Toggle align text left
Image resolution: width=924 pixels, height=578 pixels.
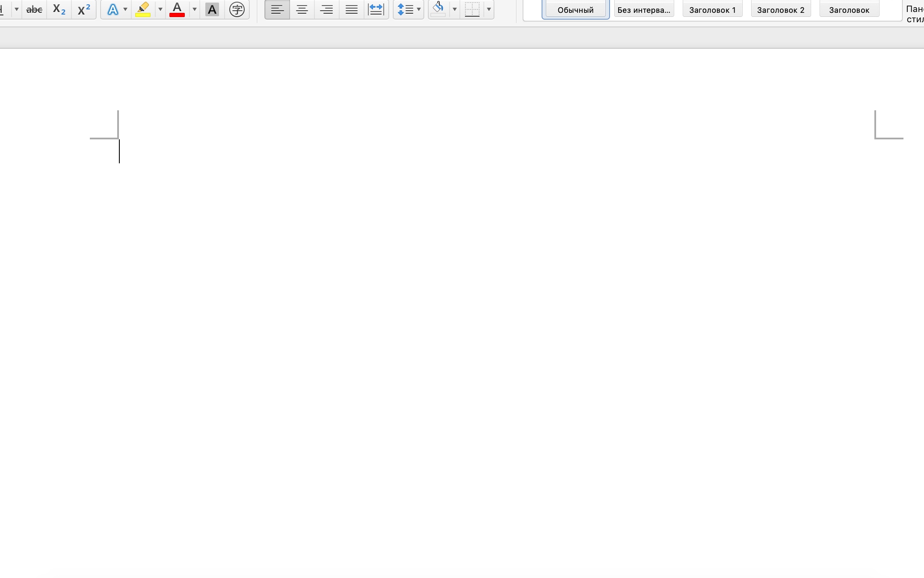click(277, 9)
